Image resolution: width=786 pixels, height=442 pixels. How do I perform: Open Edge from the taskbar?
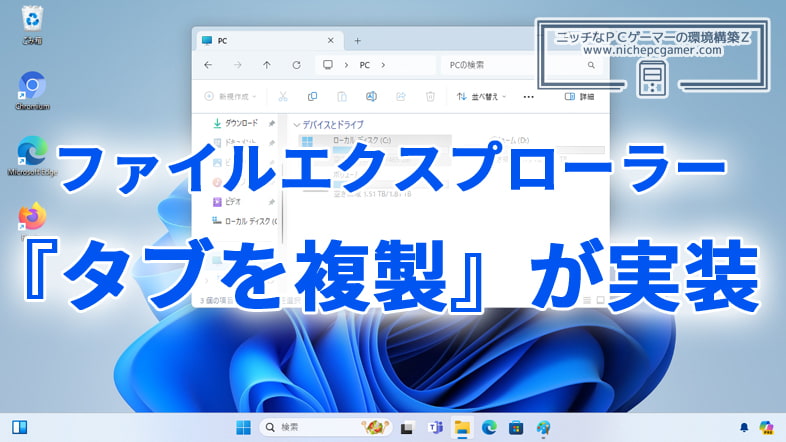pos(489,427)
